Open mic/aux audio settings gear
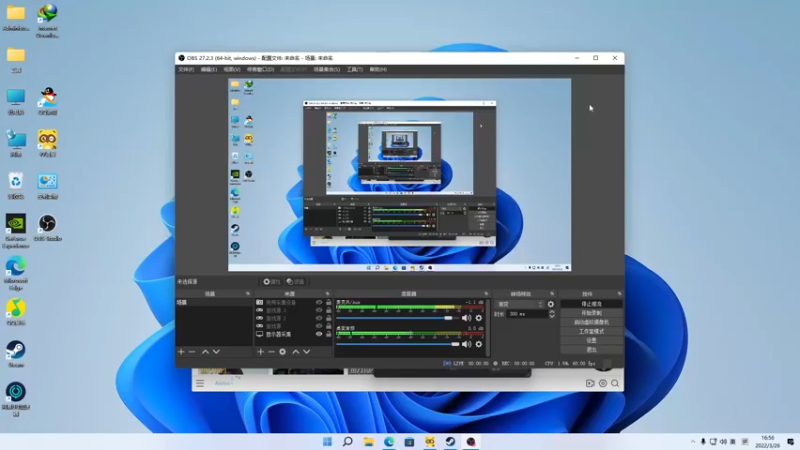The image size is (800, 450). point(478,318)
